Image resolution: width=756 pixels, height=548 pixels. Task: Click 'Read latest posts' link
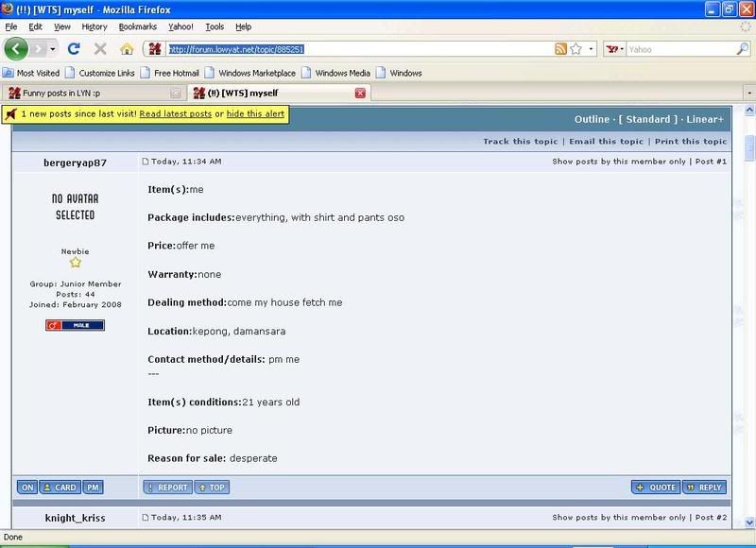[x=175, y=113]
